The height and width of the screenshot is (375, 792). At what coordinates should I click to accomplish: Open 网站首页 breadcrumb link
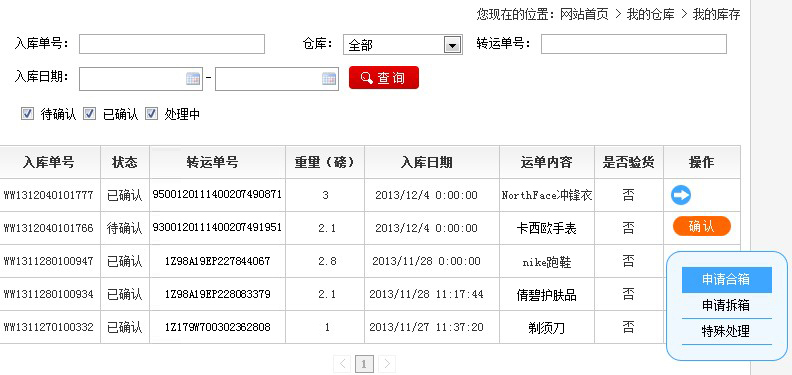(x=584, y=15)
